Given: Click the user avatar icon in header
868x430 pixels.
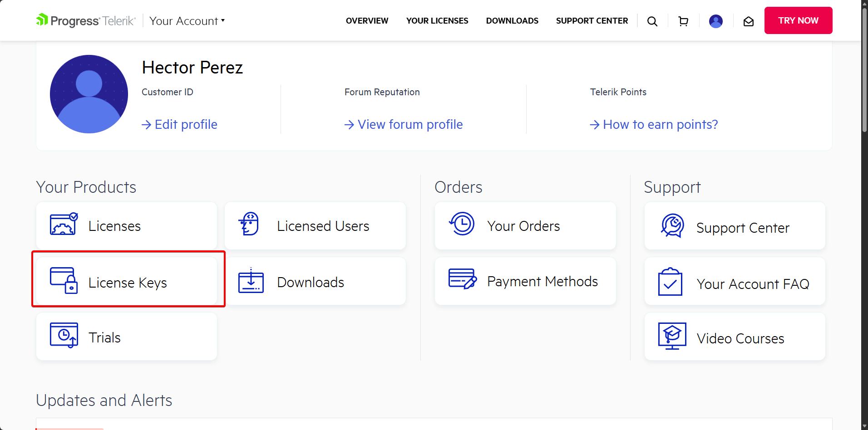Looking at the screenshot, I should coord(716,21).
